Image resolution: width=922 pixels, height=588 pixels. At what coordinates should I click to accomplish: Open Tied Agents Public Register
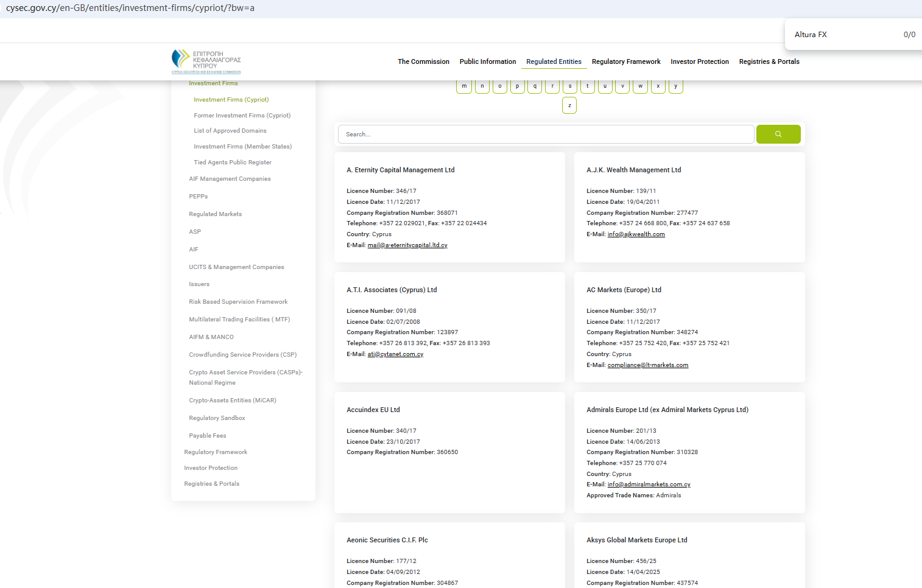pyautogui.click(x=233, y=163)
